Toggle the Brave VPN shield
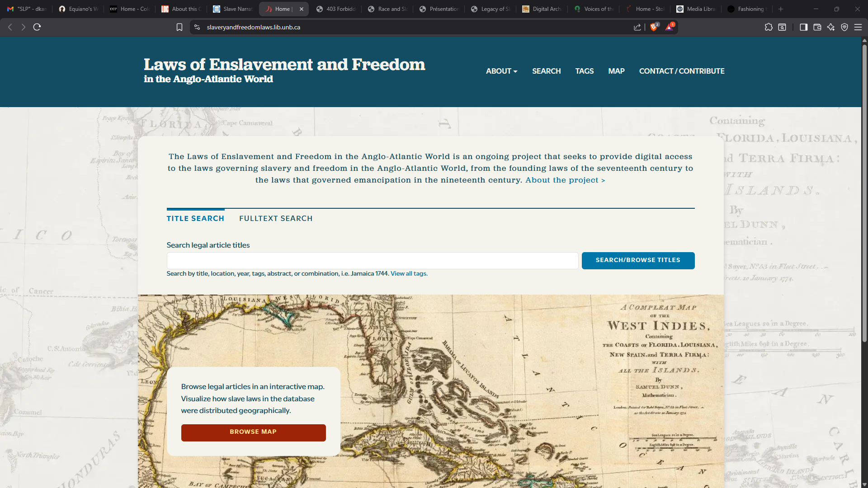 [844, 27]
